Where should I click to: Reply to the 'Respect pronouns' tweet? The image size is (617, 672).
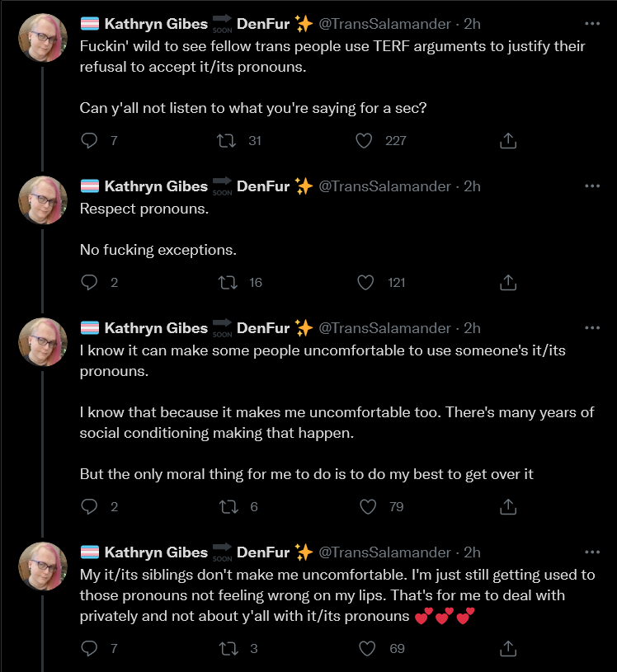click(89, 283)
